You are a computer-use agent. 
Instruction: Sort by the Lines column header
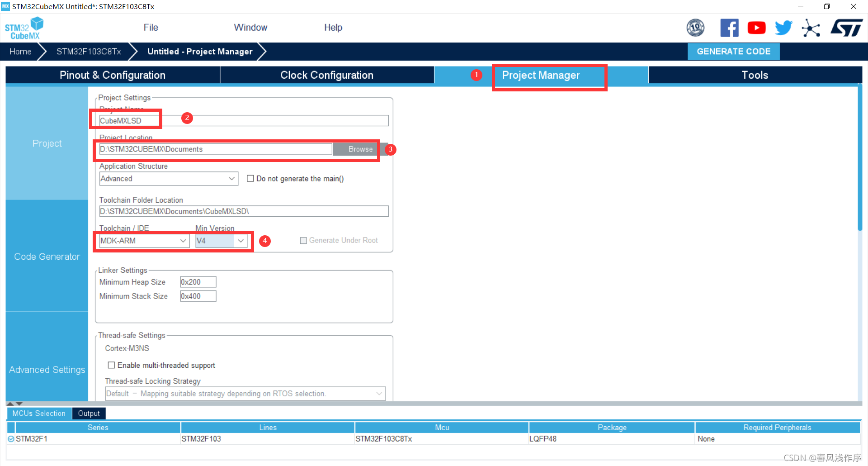(x=268, y=428)
